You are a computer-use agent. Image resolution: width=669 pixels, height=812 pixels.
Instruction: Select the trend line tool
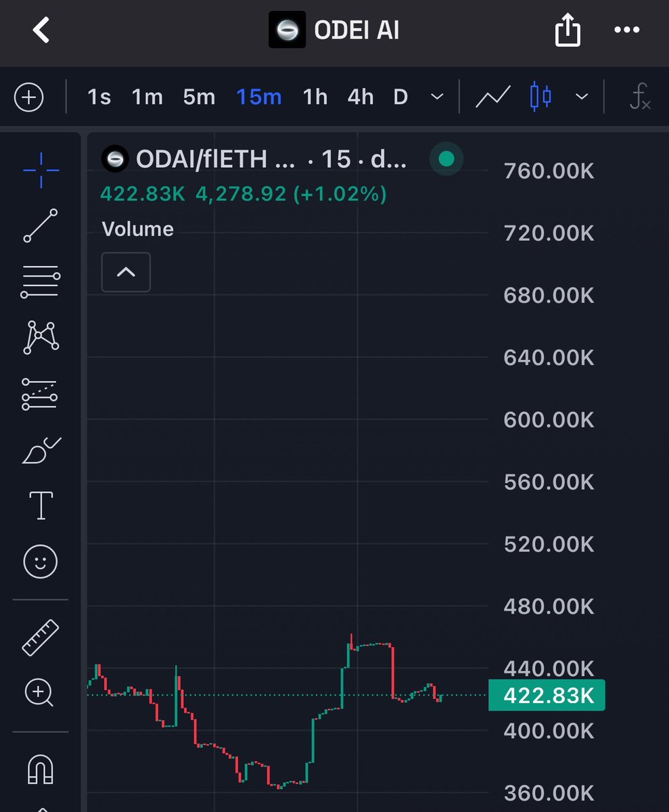pyautogui.click(x=41, y=225)
